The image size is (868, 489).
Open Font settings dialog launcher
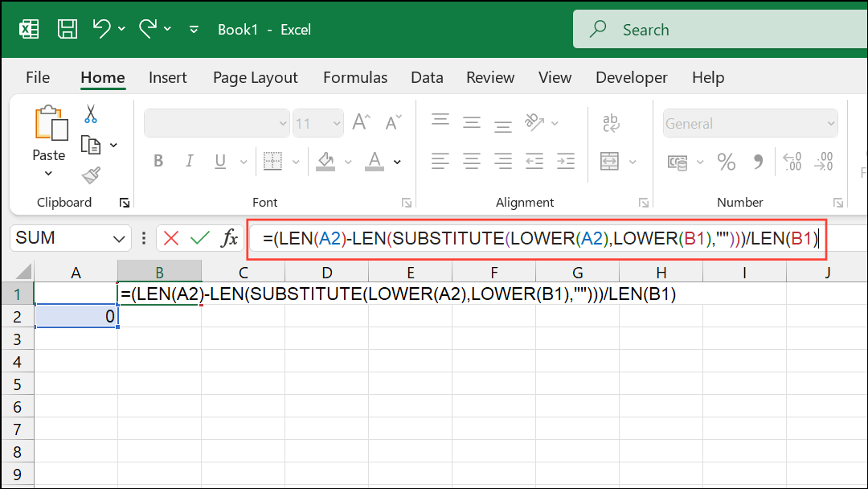[407, 203]
